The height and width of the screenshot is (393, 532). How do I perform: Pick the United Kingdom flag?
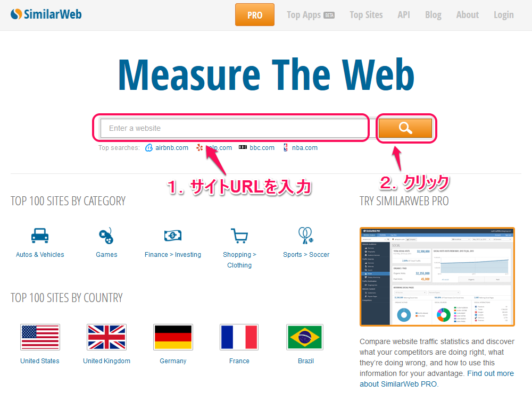coord(106,337)
